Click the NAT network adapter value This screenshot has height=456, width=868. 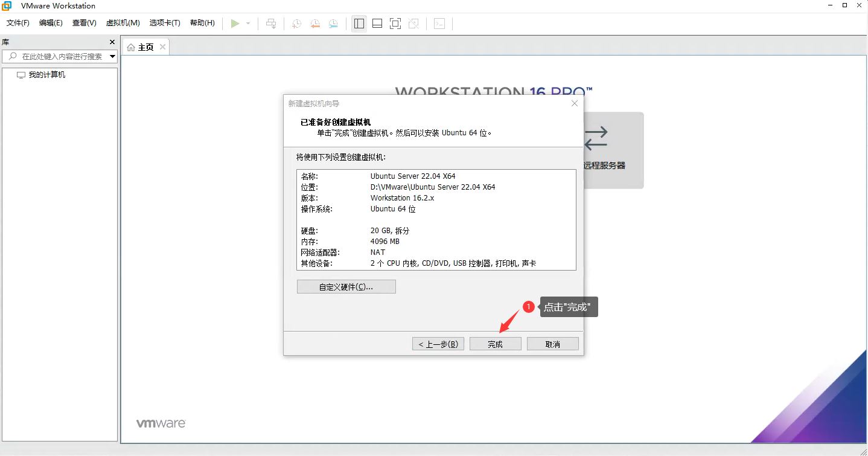pyautogui.click(x=378, y=252)
